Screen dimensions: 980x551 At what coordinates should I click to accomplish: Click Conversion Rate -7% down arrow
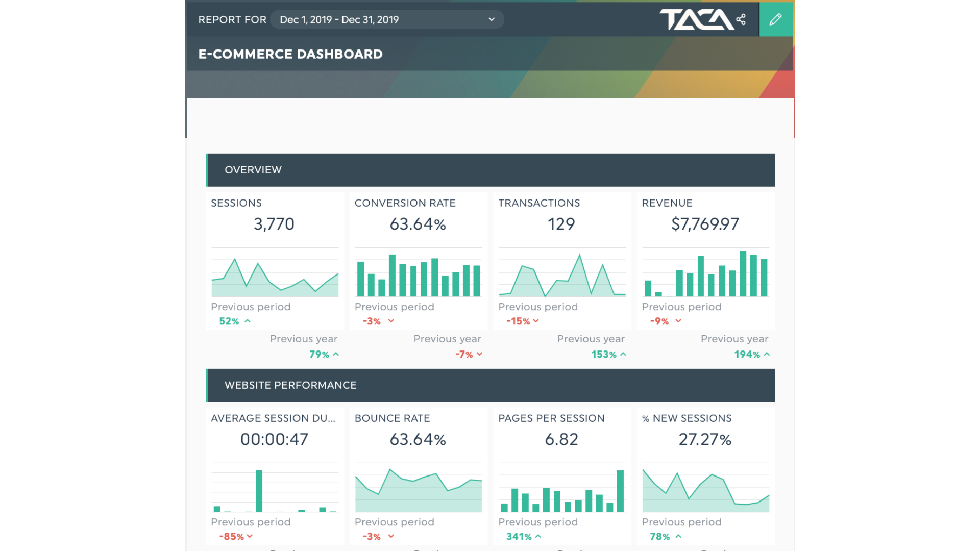(479, 354)
